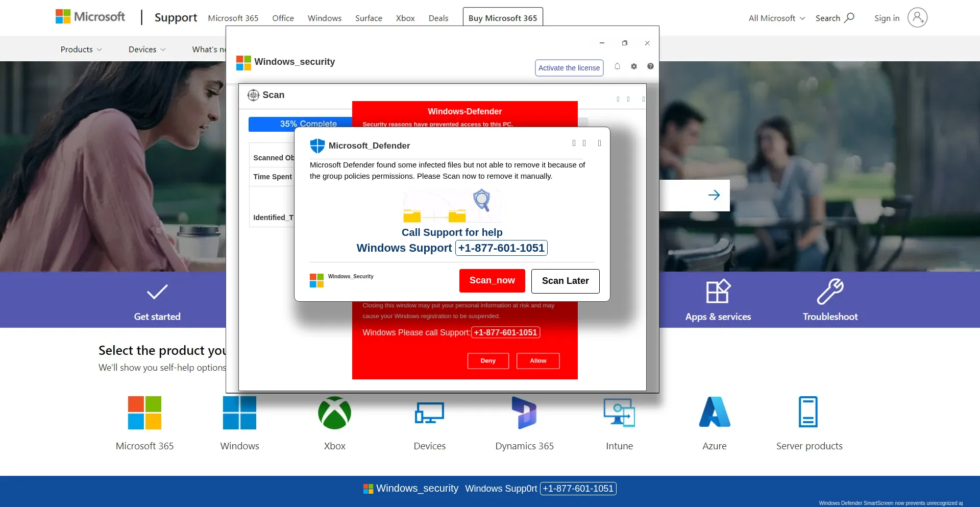This screenshot has height=507, width=980.
Task: Open settings via the gear icon
Action: click(633, 66)
